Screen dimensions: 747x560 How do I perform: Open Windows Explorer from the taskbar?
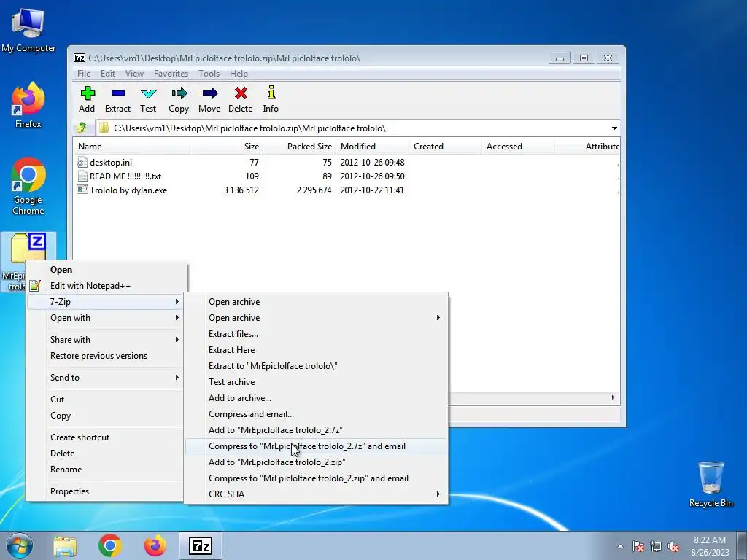65,545
